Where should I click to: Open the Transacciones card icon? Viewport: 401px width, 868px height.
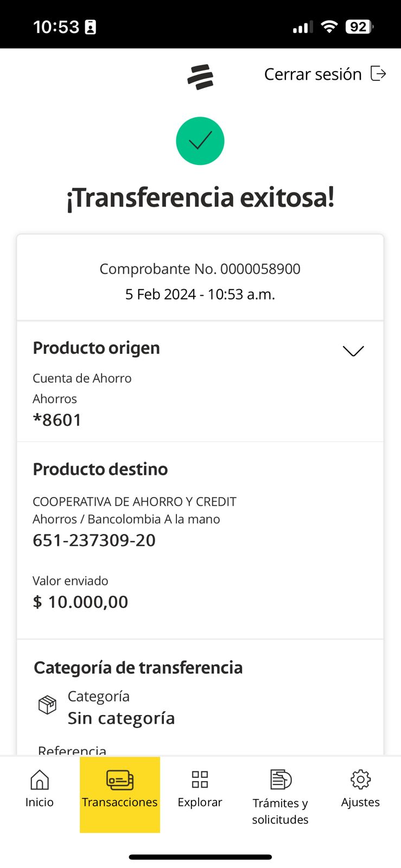click(x=120, y=780)
